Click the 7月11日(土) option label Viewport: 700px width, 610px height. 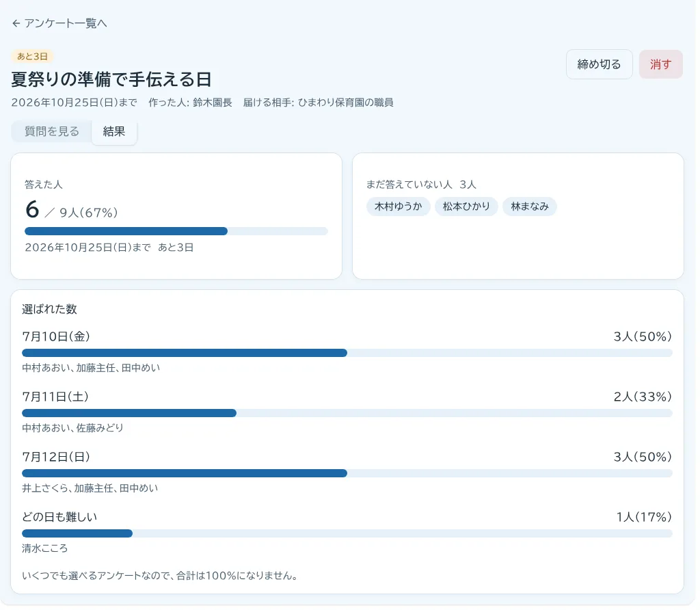tap(55, 397)
